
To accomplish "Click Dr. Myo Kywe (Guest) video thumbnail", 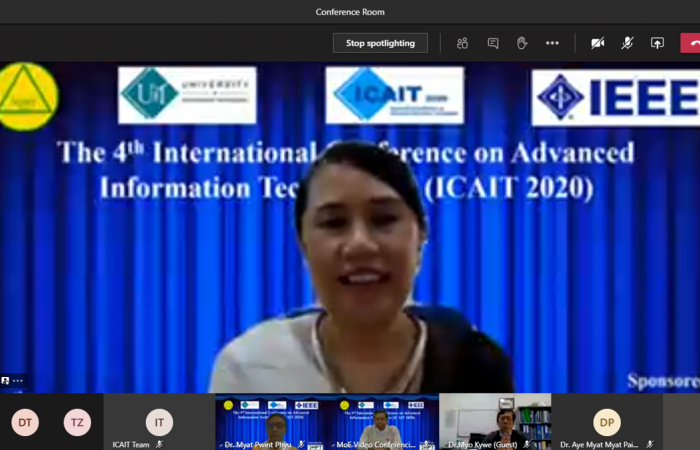I will tap(495, 421).
